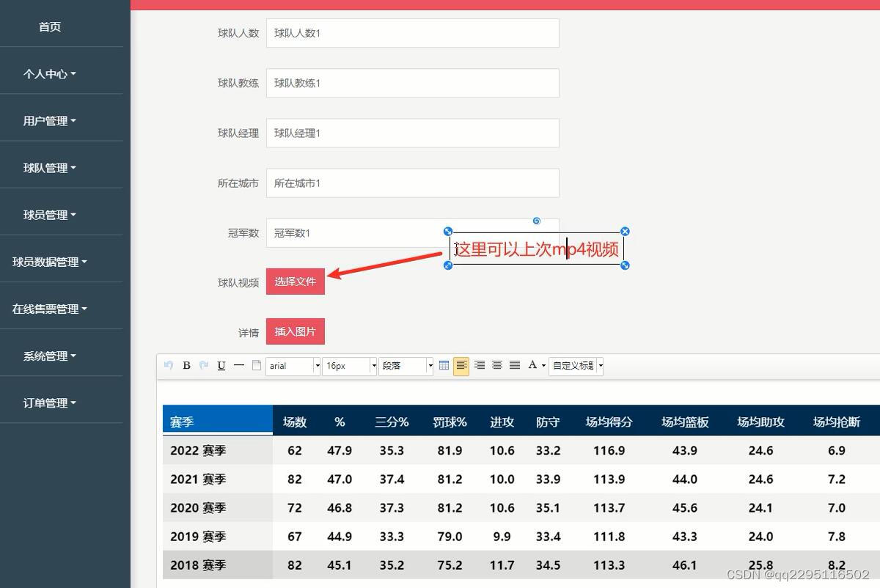Click the 首页 sidebar menu item
This screenshot has height=588, width=880.
[49, 26]
